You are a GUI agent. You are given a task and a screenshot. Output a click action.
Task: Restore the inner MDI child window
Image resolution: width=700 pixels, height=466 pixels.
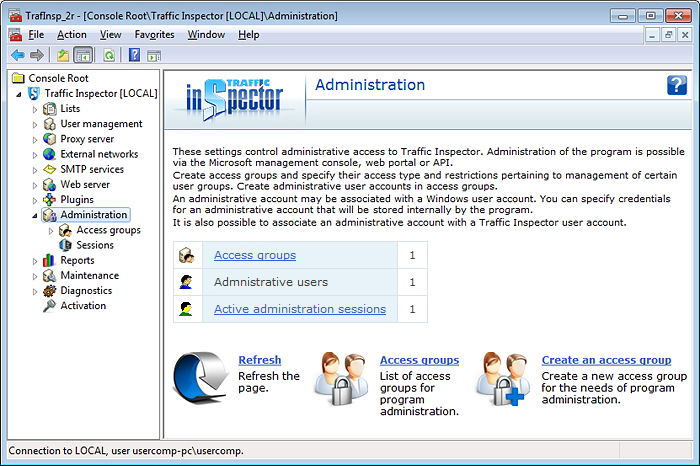(x=668, y=35)
